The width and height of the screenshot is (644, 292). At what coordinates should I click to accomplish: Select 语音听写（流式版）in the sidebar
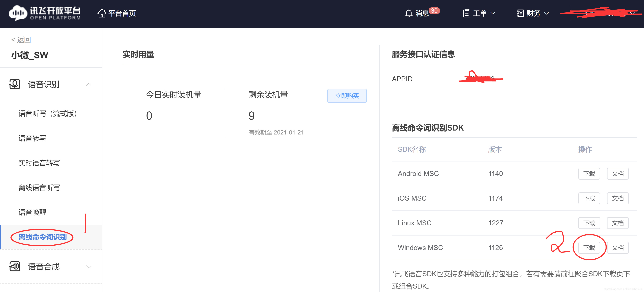click(x=48, y=114)
